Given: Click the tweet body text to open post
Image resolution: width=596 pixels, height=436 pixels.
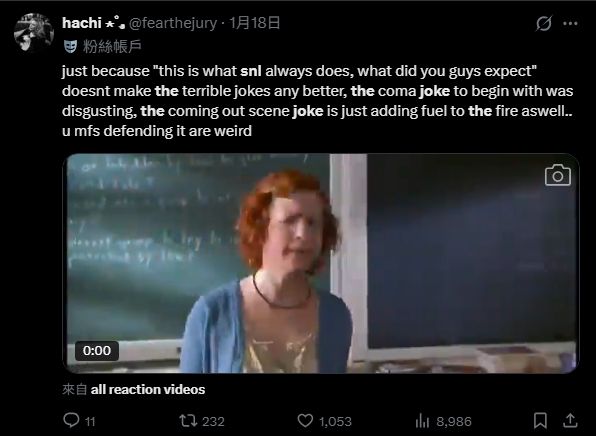Looking at the screenshot, I should coord(317,101).
